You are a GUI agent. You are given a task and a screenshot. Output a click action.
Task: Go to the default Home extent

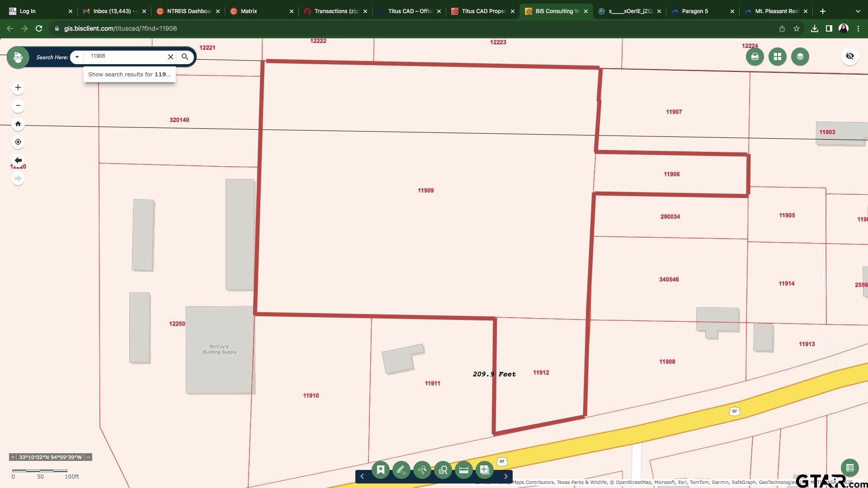pyautogui.click(x=18, y=124)
